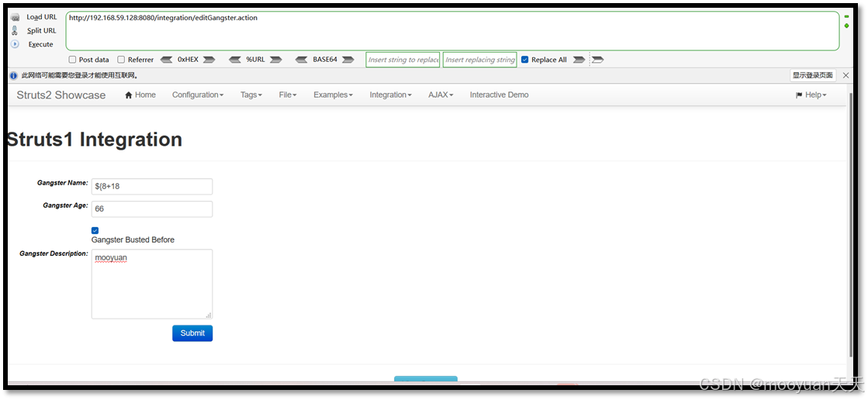This screenshot has width=868, height=400.
Task: Click the %URL decode left arrow
Action: (235, 60)
